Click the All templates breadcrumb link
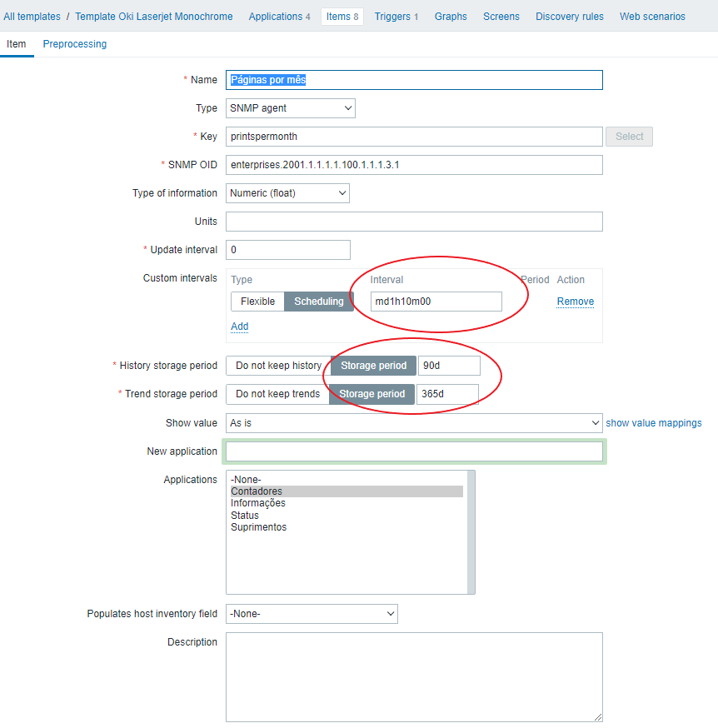The image size is (718, 728). click(x=31, y=16)
